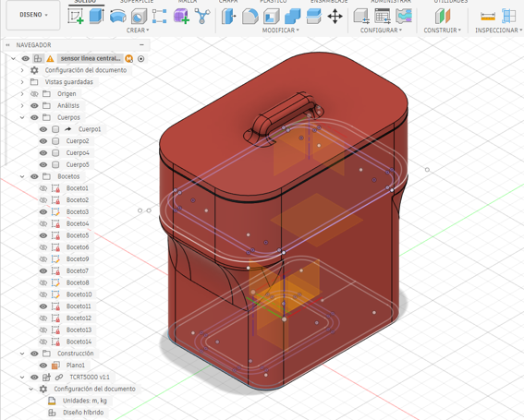Screen dimensions: 524x420
Task: Open the Change Parameters table icon
Action: point(383,16)
